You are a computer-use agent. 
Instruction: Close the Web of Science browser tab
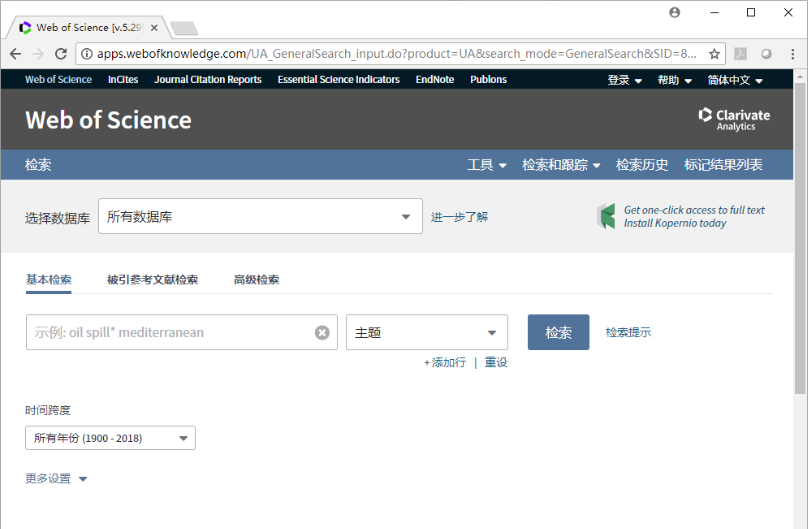(154, 28)
